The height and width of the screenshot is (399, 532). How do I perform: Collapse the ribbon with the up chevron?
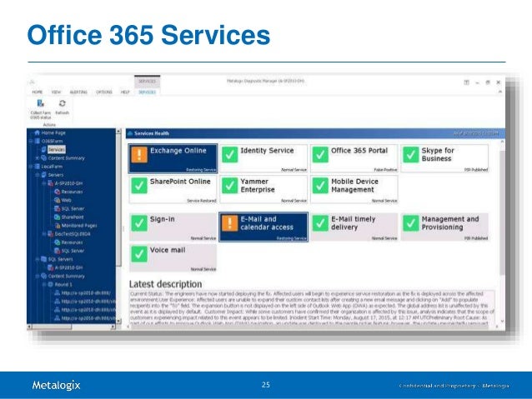pyautogui.click(x=499, y=92)
